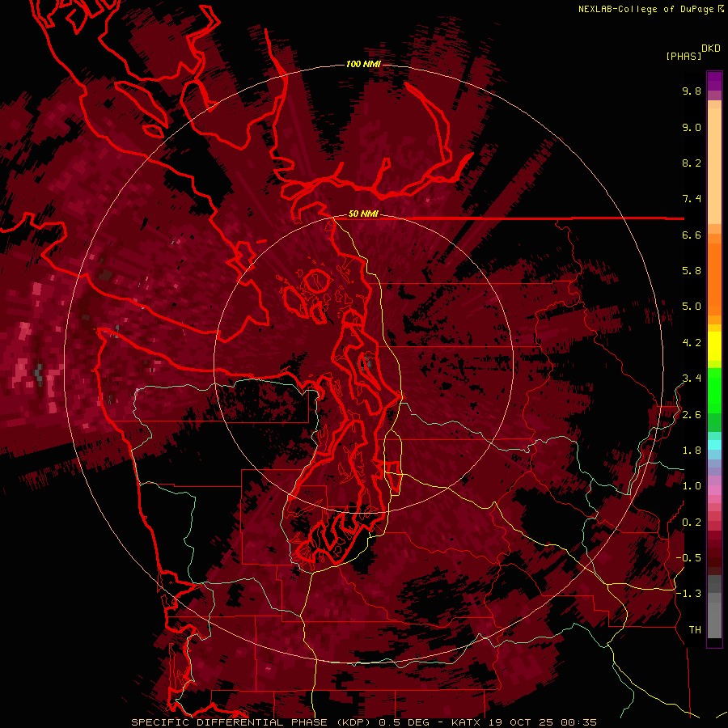
Task: Click the yellow band of the color bar
Action: (x=714, y=346)
